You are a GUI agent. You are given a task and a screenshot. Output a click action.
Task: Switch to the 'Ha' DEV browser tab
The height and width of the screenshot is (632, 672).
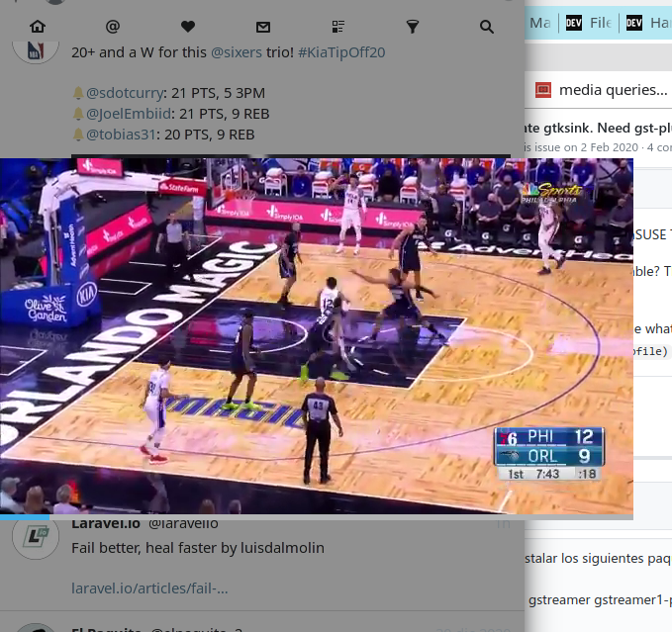coord(648,23)
